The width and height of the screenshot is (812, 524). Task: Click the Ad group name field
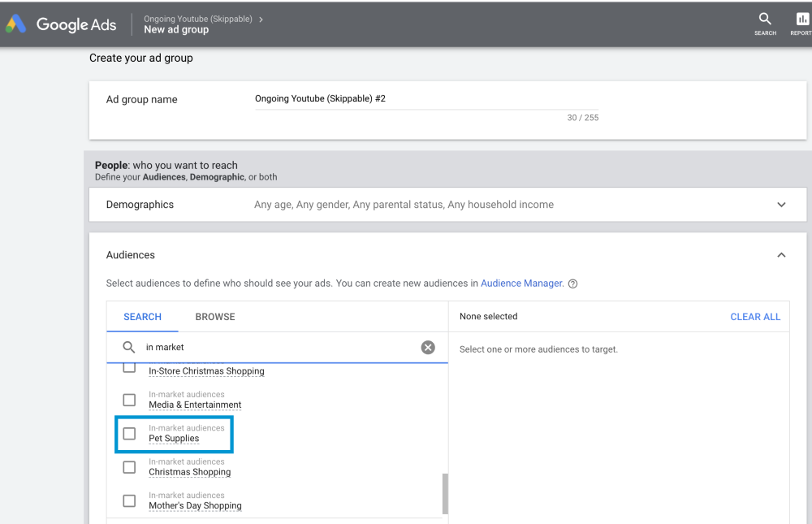[x=426, y=99]
